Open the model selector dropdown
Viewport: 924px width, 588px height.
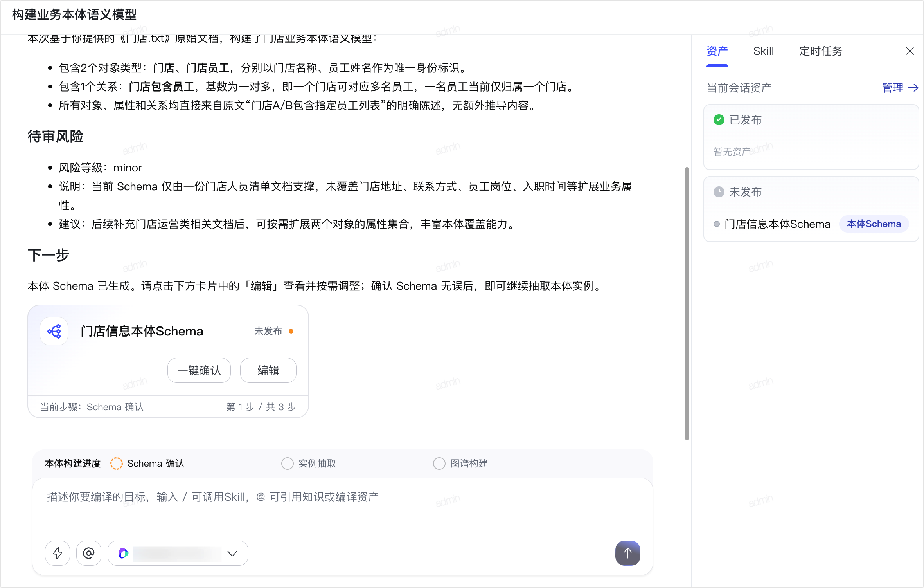[x=178, y=553]
